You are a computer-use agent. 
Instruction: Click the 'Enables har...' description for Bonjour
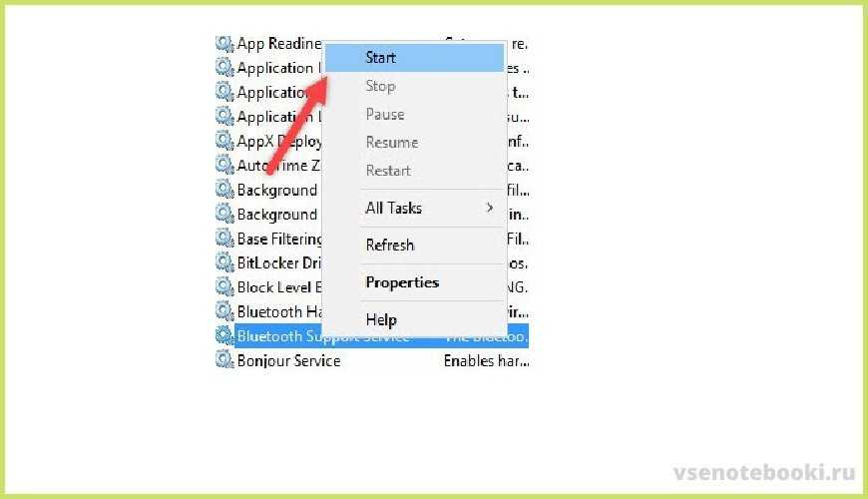485,360
